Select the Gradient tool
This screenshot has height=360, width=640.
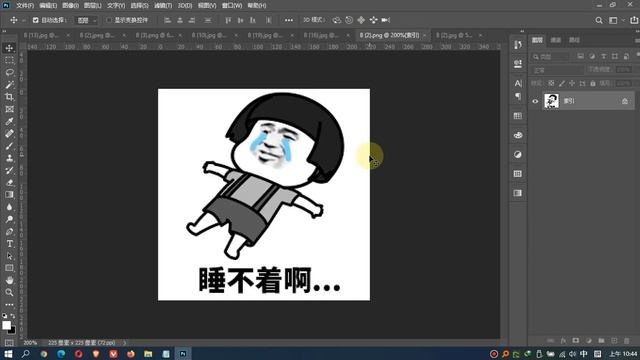9,195
